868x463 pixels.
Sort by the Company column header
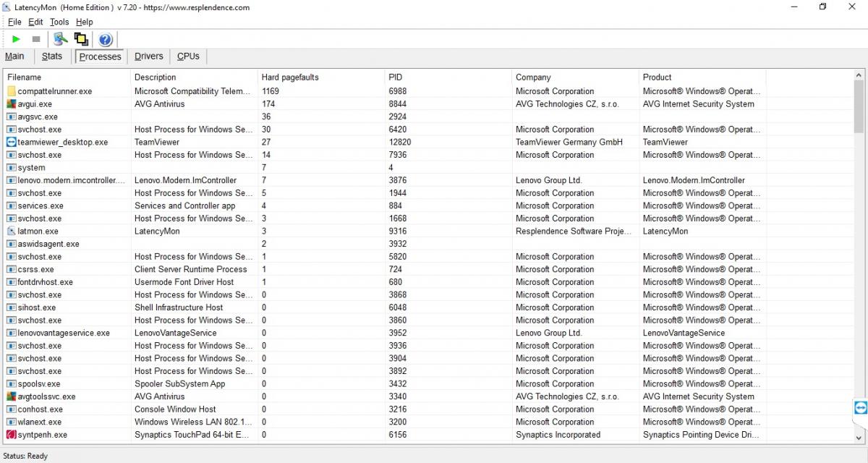(576, 77)
